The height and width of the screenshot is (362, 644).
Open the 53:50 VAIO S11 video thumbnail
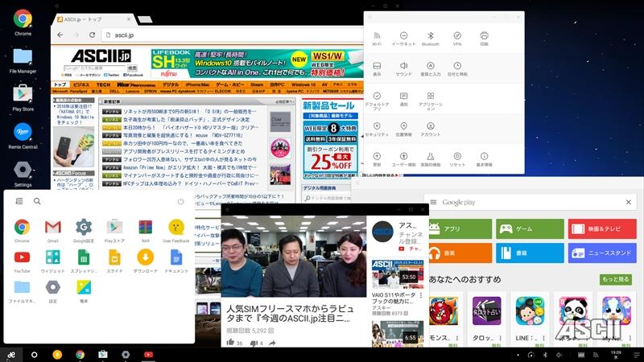(x=398, y=274)
